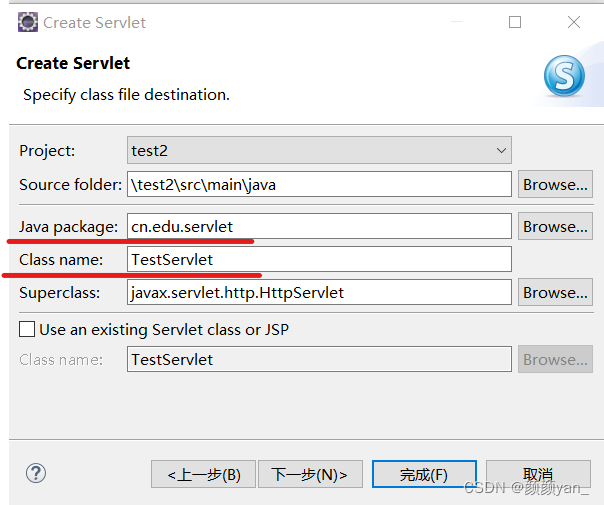
Task: Cancel the dialog with 取消 button
Action: tap(537, 474)
